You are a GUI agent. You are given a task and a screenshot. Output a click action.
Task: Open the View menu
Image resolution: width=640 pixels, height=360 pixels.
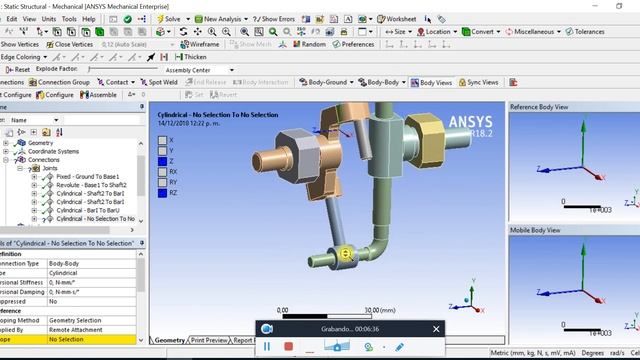tap(29, 19)
